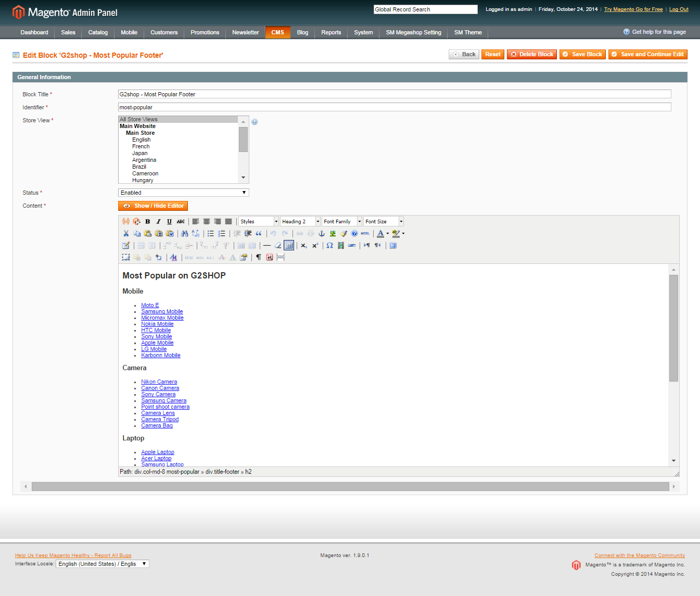Viewport: 700px width, 596px height.
Task: Open editor Help question mark icon
Action: click(x=354, y=233)
